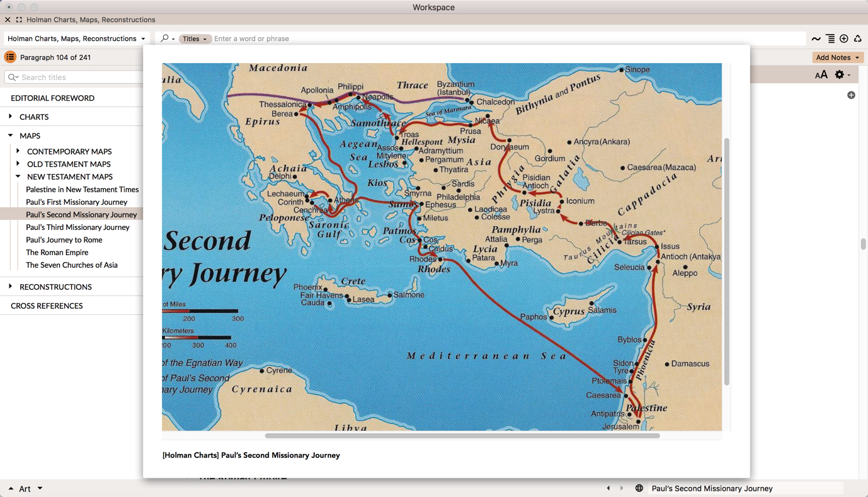868x497 pixels.
Task: Click the main pane scrollbar thumb
Action: (x=863, y=244)
